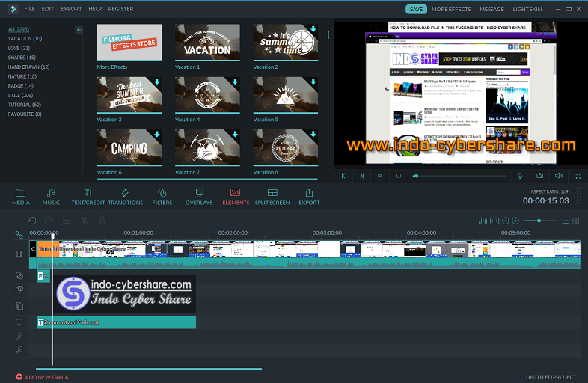This screenshot has width=588, height=383.
Task: Click the Save button
Action: 416,9
